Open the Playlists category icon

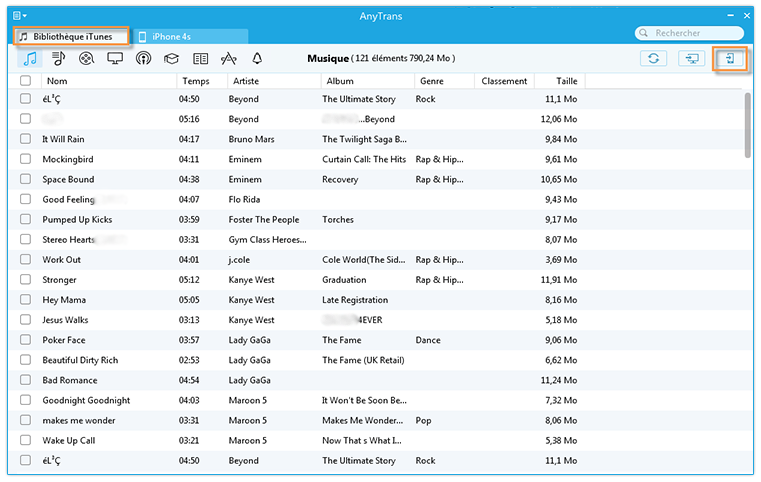pos(59,59)
